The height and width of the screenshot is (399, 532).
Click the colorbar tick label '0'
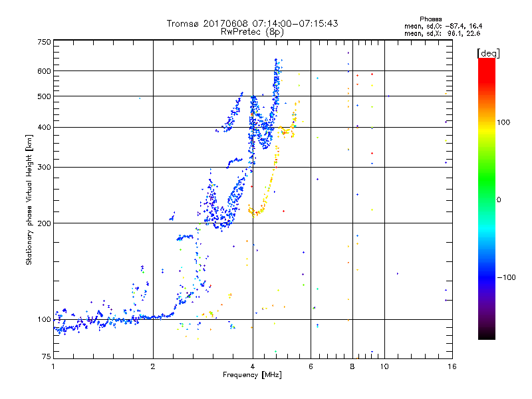pos(499,200)
